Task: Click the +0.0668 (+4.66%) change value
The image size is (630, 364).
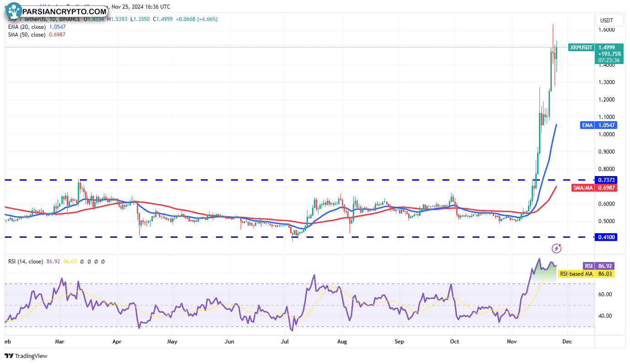Action: point(196,19)
